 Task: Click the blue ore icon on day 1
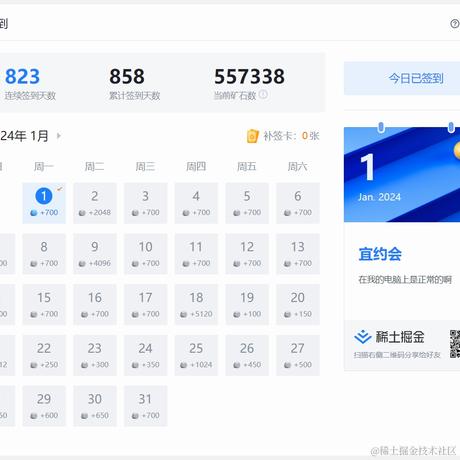(x=34, y=213)
